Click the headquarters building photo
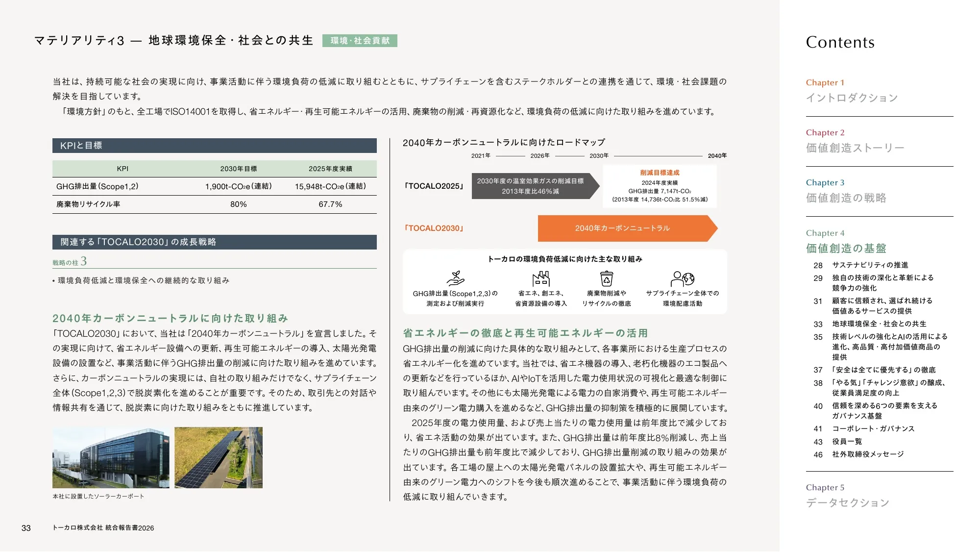980x552 pixels. coord(111,457)
